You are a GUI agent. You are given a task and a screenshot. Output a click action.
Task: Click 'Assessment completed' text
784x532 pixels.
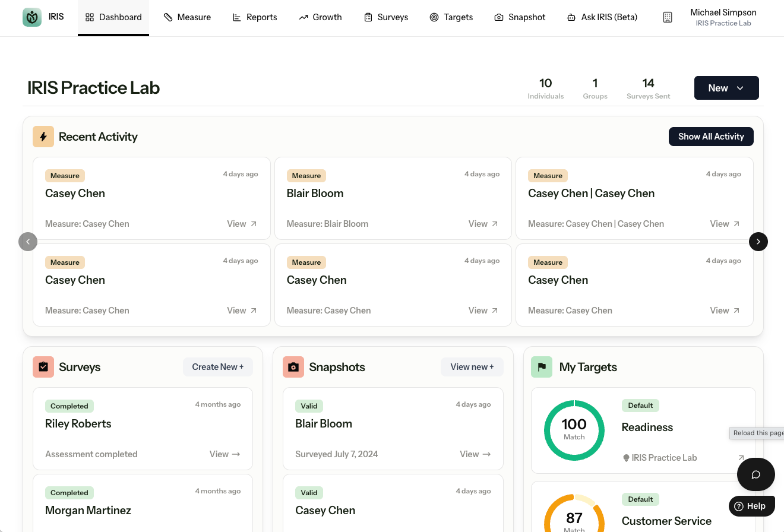pyautogui.click(x=91, y=454)
